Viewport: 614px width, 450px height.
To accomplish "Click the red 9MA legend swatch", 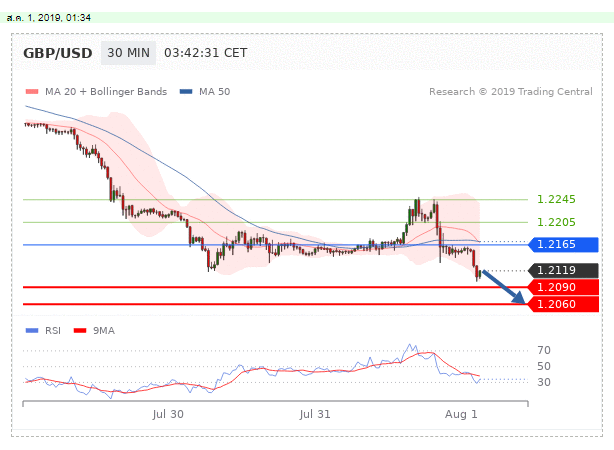I will 80,331.
